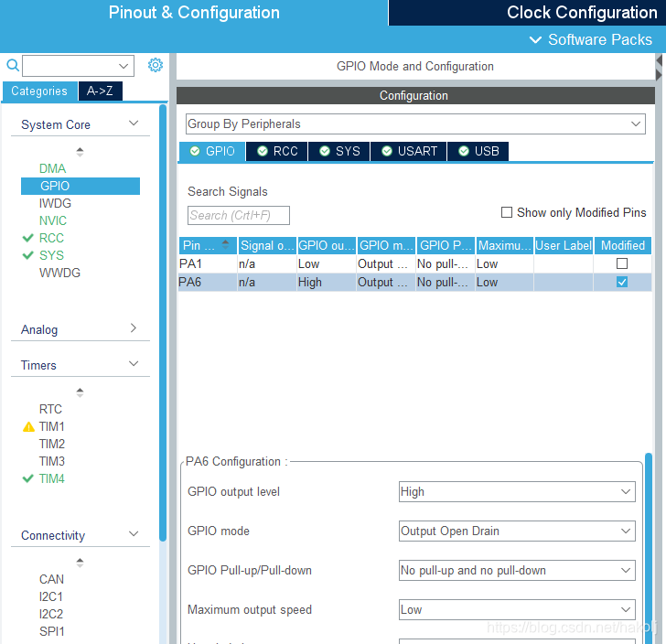Image resolution: width=666 pixels, height=644 pixels.
Task: Open the USART peripheral tab
Action: click(x=409, y=151)
